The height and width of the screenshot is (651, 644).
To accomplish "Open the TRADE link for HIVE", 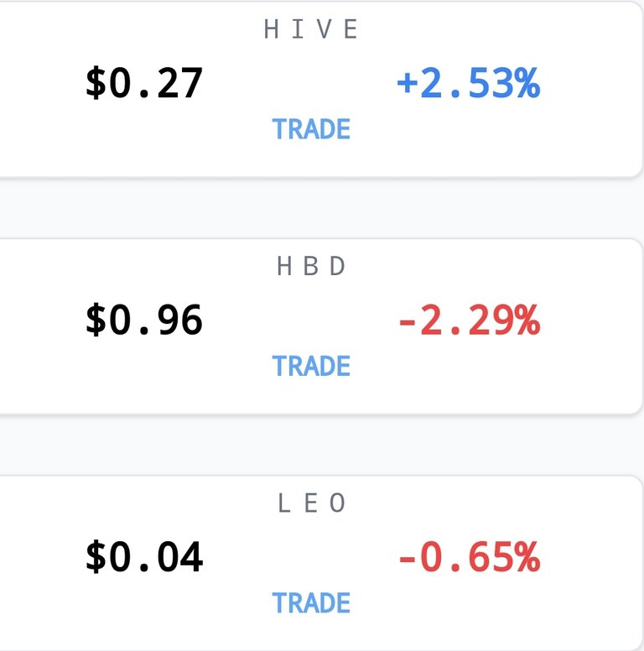I will 311,128.
